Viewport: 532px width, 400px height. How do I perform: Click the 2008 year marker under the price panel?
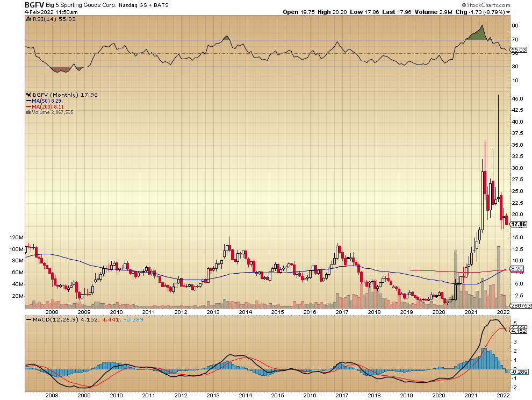[52, 312]
